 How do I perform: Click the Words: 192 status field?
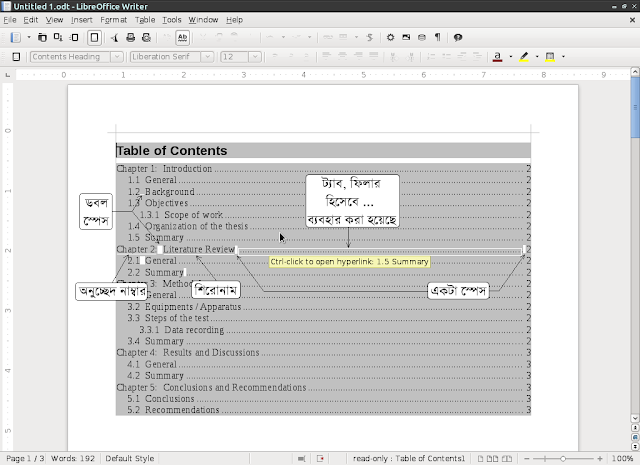73,458
